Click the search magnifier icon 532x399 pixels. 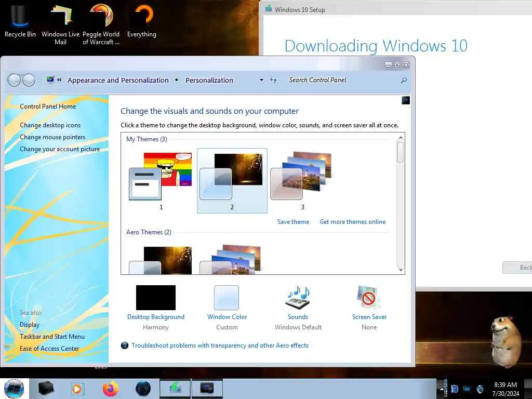point(404,80)
